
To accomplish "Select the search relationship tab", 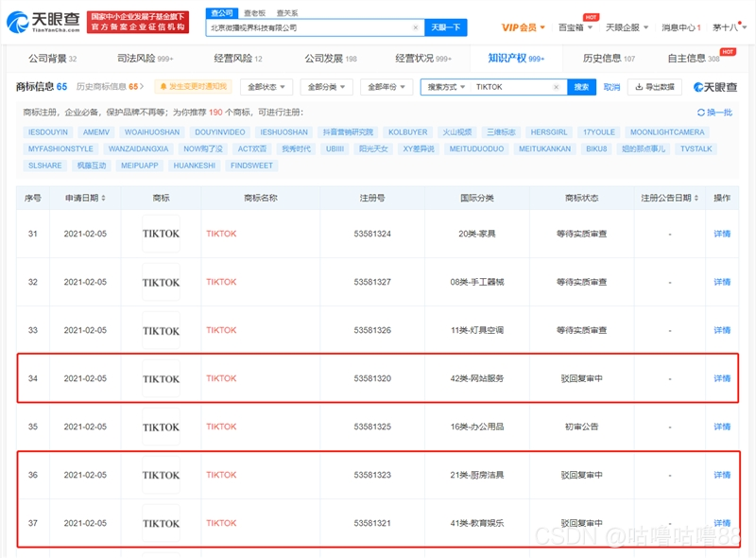I will 287,13.
